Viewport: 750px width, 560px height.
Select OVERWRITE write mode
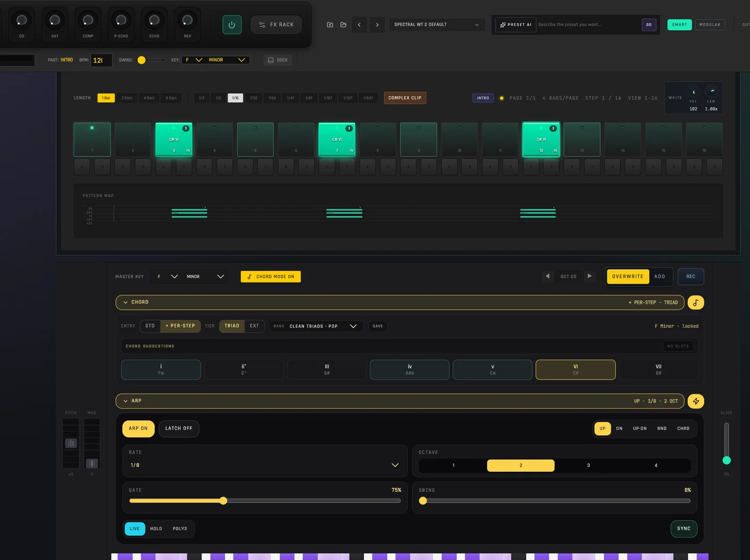click(628, 277)
